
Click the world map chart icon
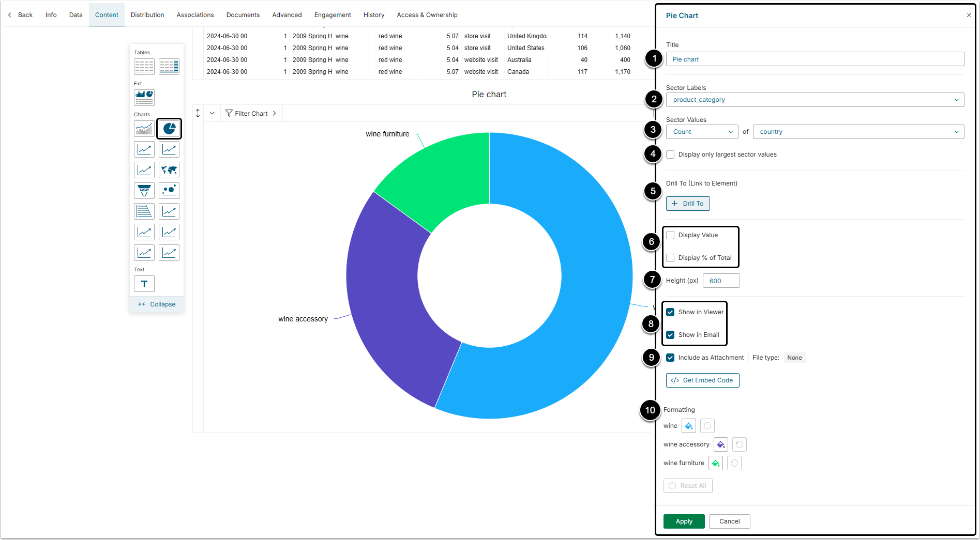[169, 170]
